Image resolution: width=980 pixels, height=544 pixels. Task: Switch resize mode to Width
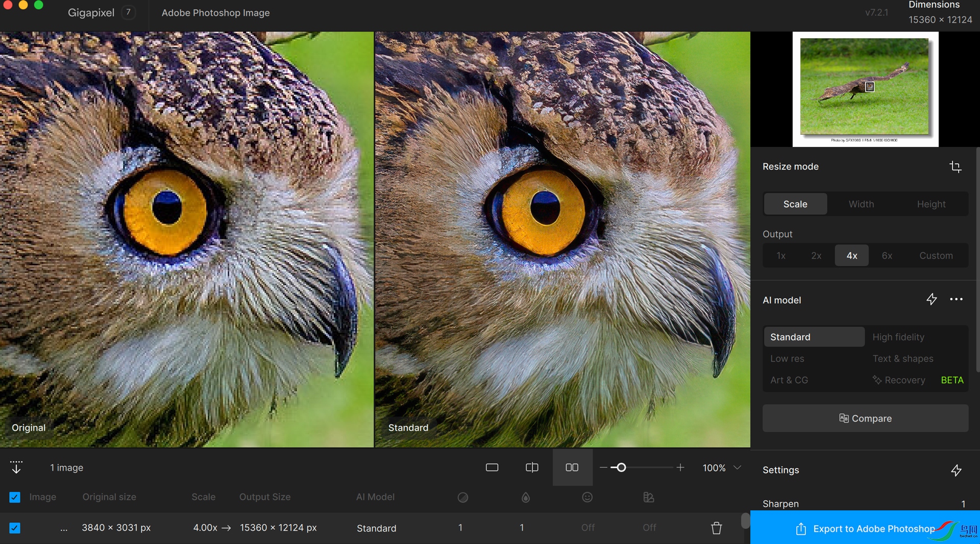pyautogui.click(x=861, y=204)
